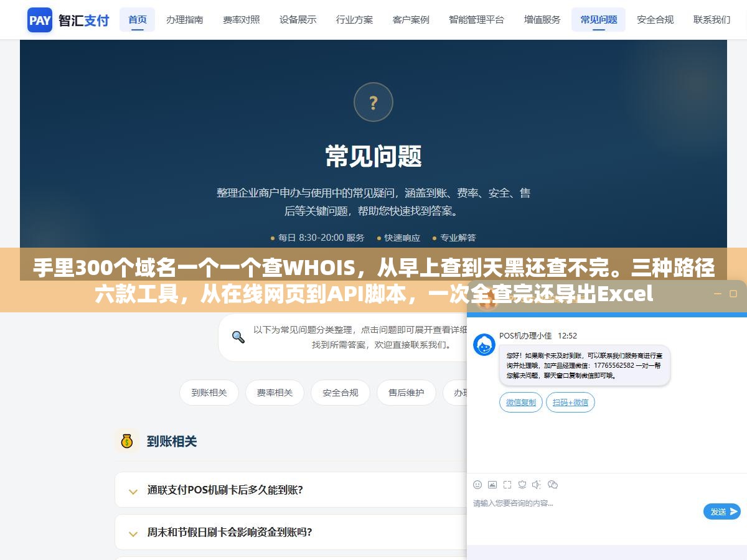Screen dimensions: 747x560
Task: Go to 办理指南 in the navigation
Action: pyautogui.click(x=184, y=20)
